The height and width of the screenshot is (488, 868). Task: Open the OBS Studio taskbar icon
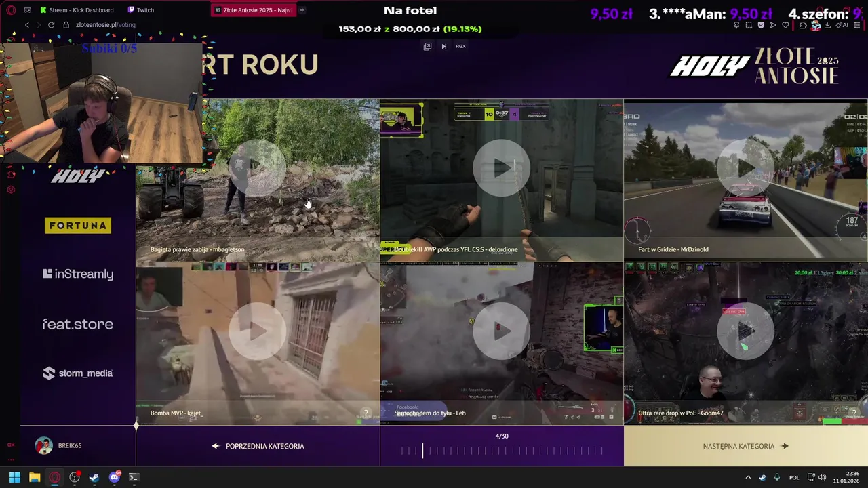click(x=75, y=477)
